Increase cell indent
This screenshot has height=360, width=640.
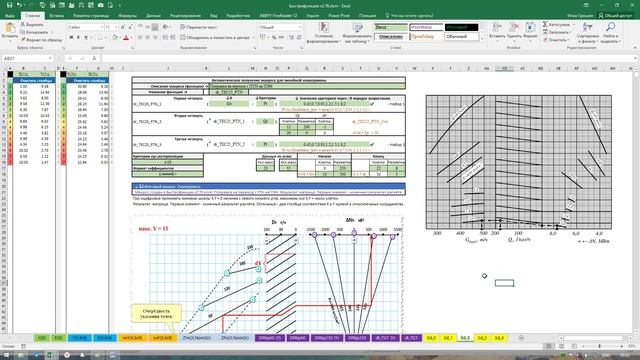point(173,38)
